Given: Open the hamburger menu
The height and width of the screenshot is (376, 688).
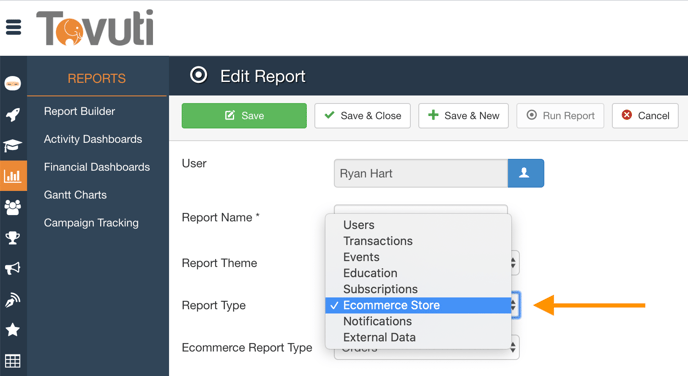Looking at the screenshot, I should pos(14,27).
